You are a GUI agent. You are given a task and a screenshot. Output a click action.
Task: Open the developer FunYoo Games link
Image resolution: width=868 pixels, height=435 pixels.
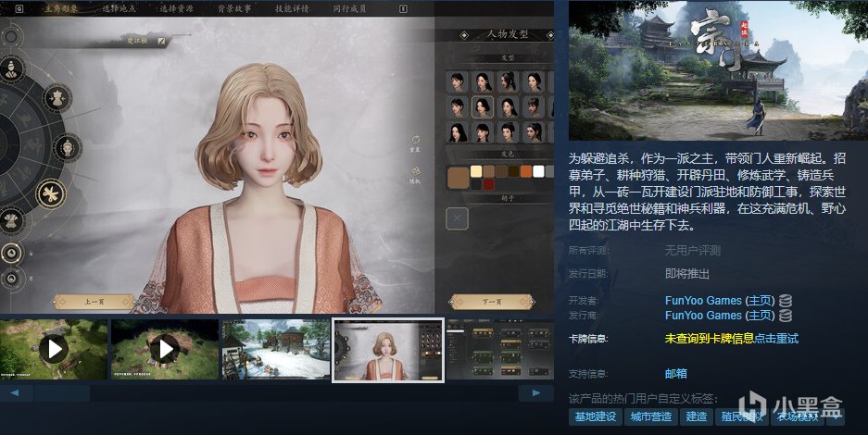click(x=703, y=301)
